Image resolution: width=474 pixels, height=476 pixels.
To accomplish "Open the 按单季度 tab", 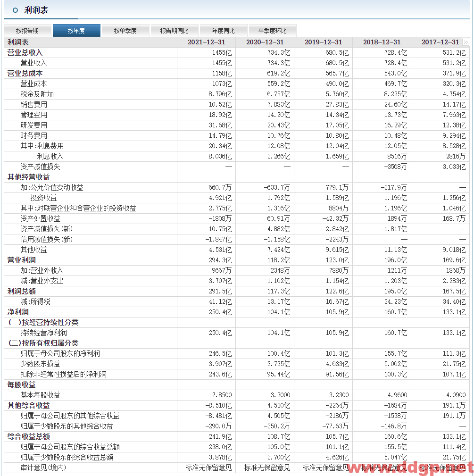I will tap(125, 31).
